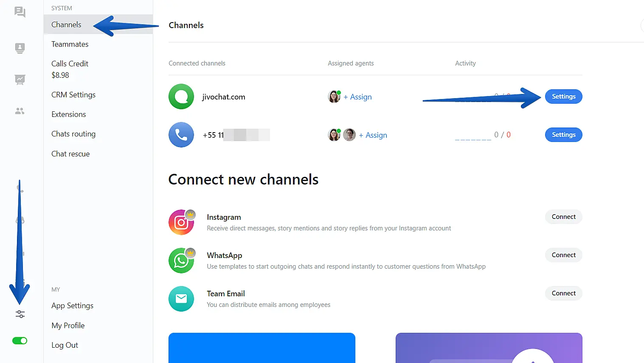Click the WhatsApp channel icon
The height and width of the screenshot is (363, 644).
coord(181,261)
